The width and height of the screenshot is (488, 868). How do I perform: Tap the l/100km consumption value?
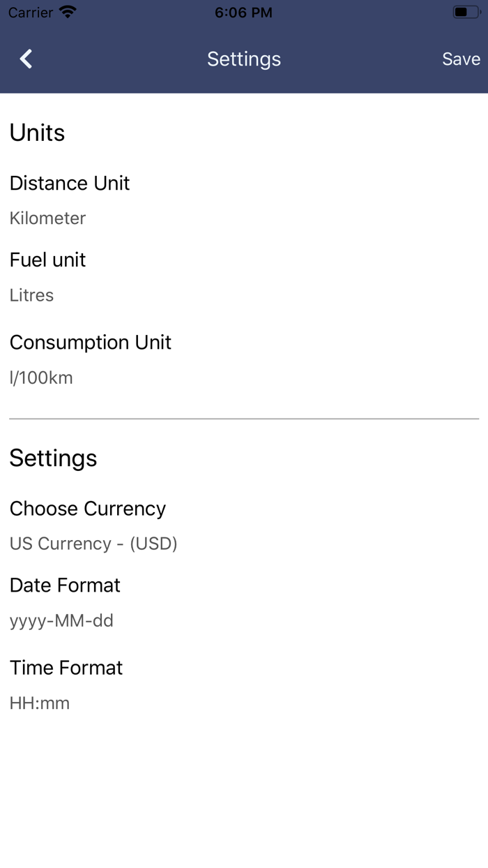(x=41, y=377)
